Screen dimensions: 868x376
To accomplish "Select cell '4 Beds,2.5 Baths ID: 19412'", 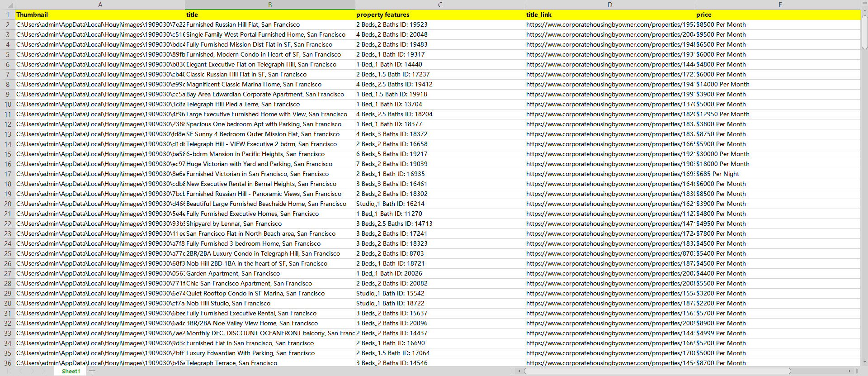I will click(440, 84).
